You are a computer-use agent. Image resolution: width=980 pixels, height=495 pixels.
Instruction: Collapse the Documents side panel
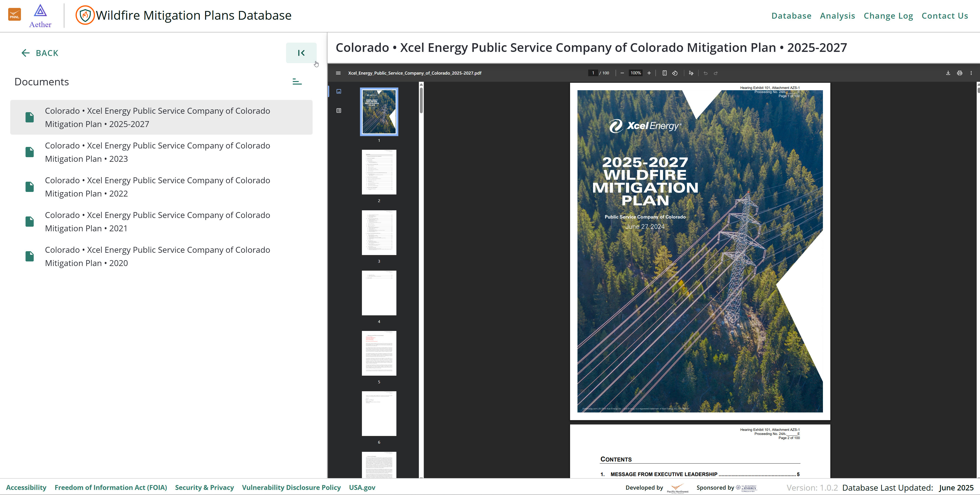click(x=301, y=53)
